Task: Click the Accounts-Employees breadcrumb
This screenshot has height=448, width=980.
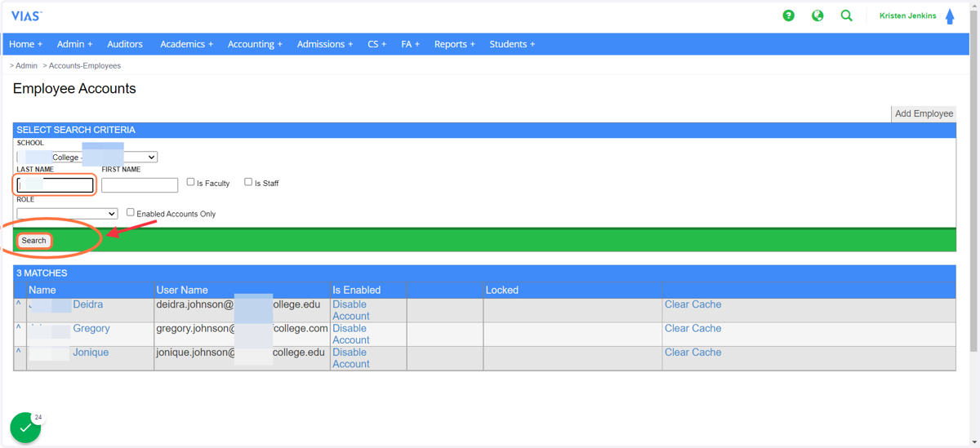Action: tap(85, 65)
